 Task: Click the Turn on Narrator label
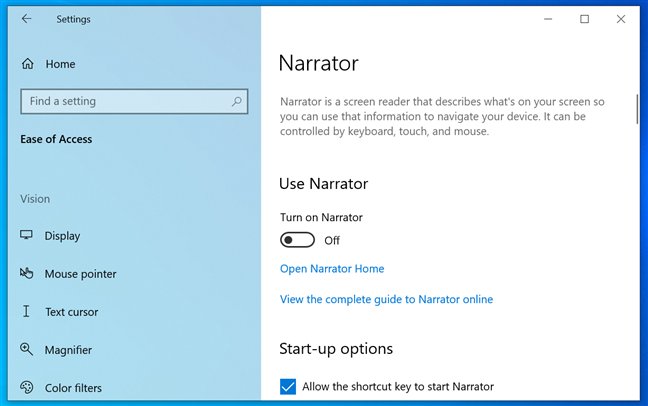(x=321, y=217)
